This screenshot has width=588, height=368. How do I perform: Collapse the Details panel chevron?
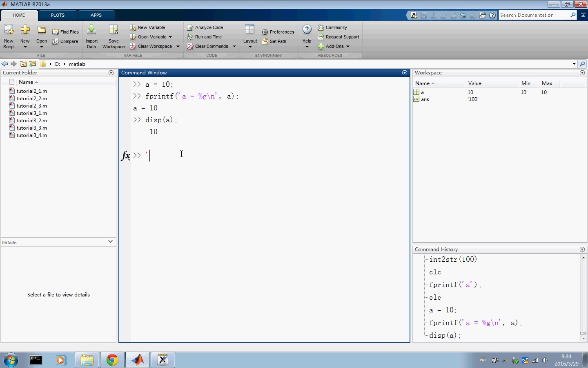point(110,242)
